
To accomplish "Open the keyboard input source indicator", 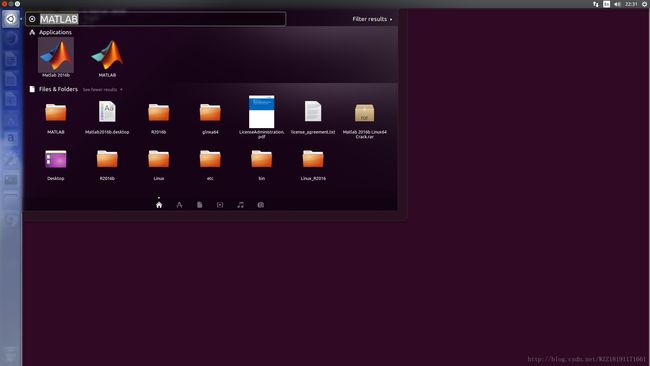I will point(606,4).
